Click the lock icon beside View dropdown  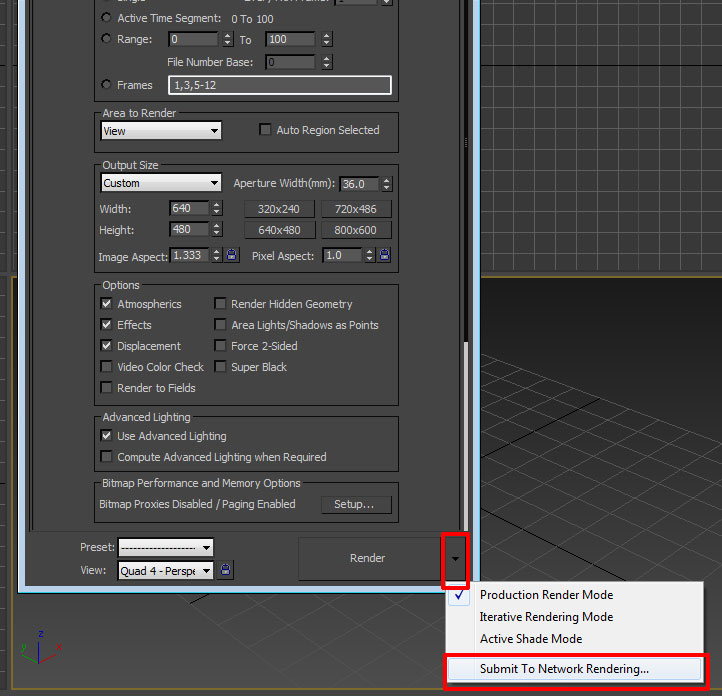coord(226,570)
